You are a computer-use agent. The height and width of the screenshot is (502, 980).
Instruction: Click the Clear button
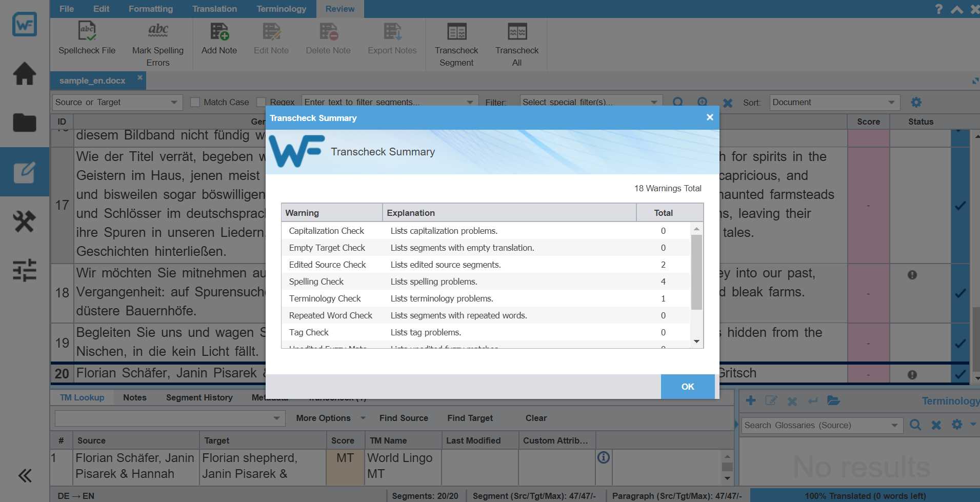click(536, 418)
